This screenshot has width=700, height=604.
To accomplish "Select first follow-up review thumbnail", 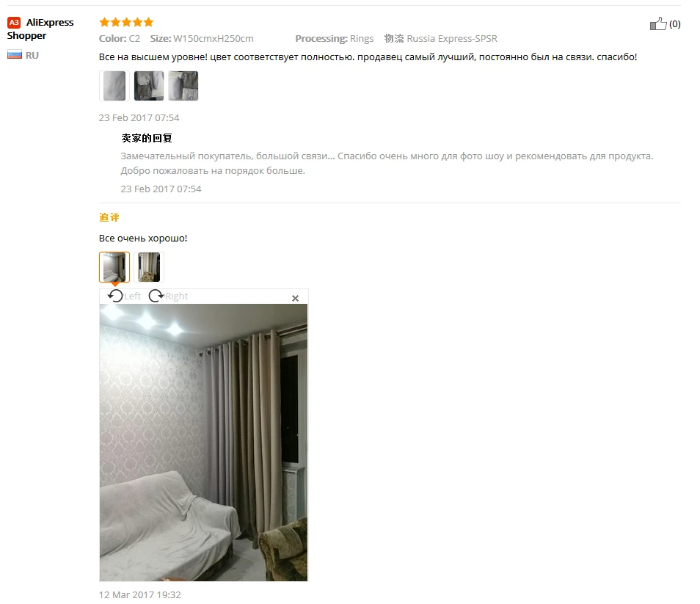I will [114, 267].
